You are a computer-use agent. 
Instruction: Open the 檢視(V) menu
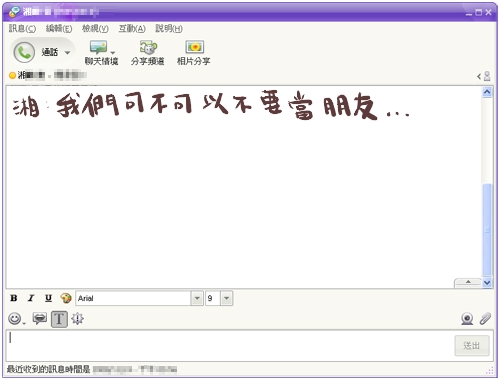pos(95,29)
